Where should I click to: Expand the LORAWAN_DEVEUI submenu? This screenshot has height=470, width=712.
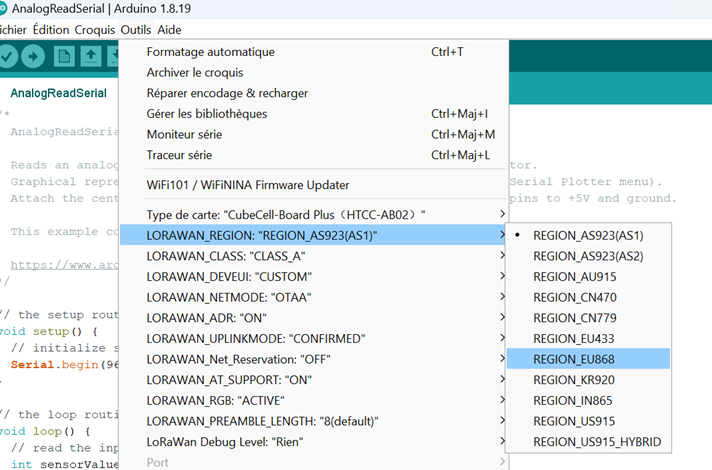coord(313,277)
